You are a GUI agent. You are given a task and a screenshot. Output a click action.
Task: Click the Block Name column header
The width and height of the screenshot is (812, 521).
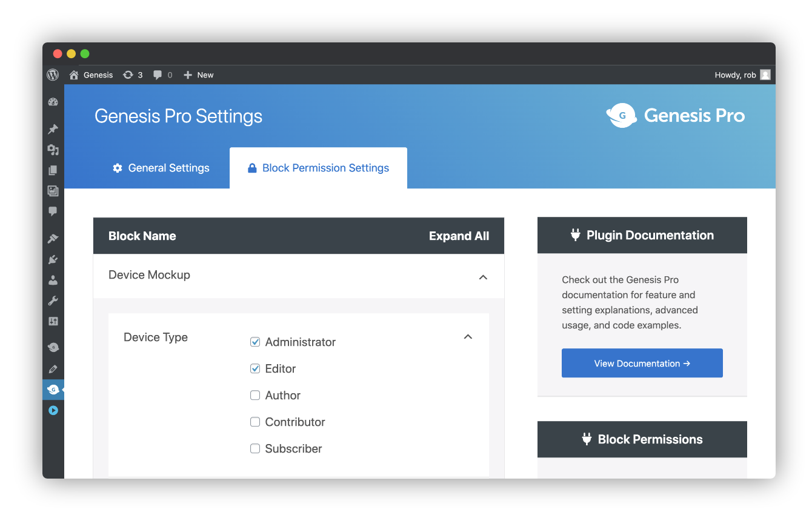coord(142,236)
